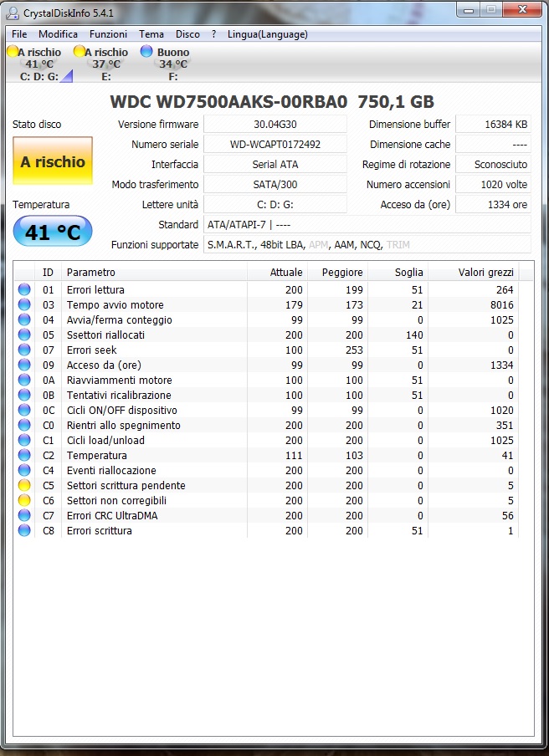Click the Interfaccia field Serial ATA
The height and width of the screenshot is (756, 549).
click(x=275, y=165)
